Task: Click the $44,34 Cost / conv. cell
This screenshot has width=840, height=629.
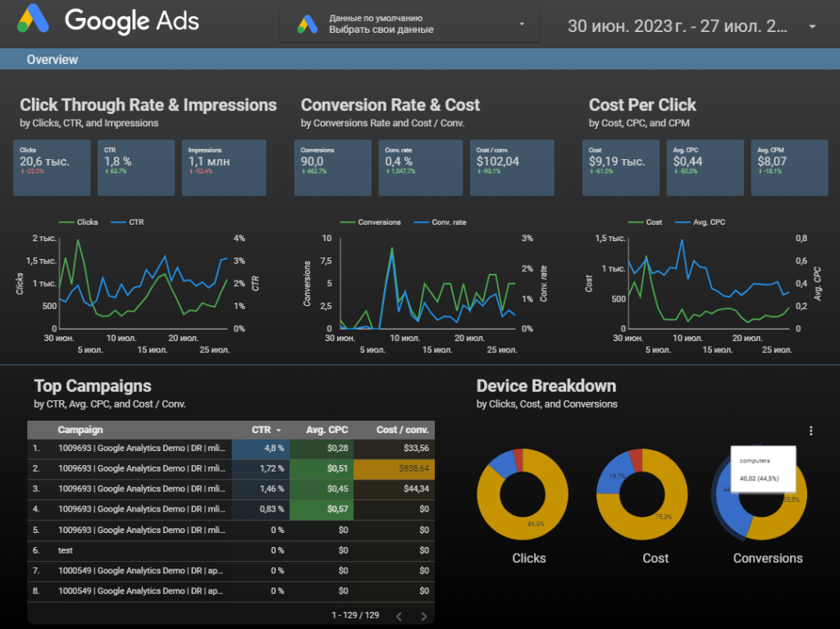Action: pos(395,489)
